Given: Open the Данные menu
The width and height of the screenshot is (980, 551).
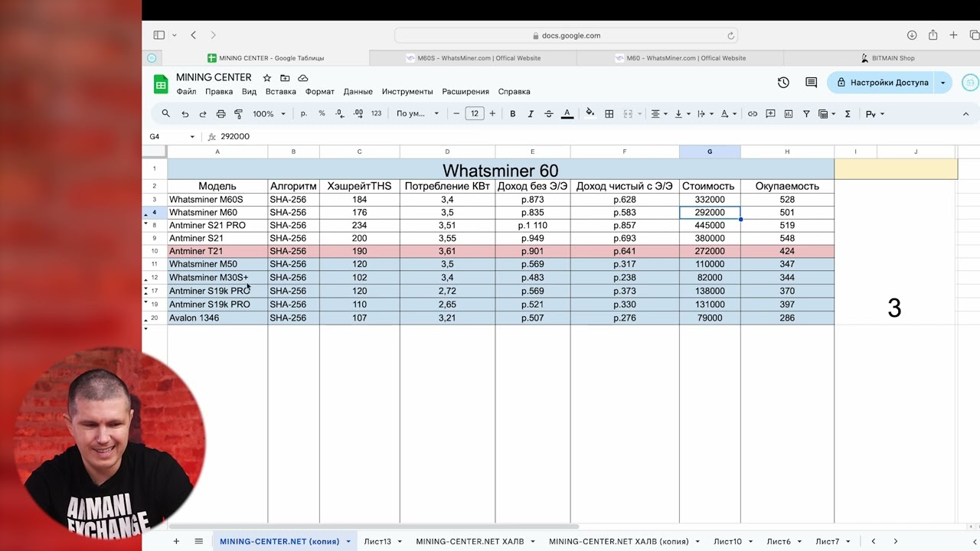Looking at the screenshot, I should pyautogui.click(x=358, y=92).
